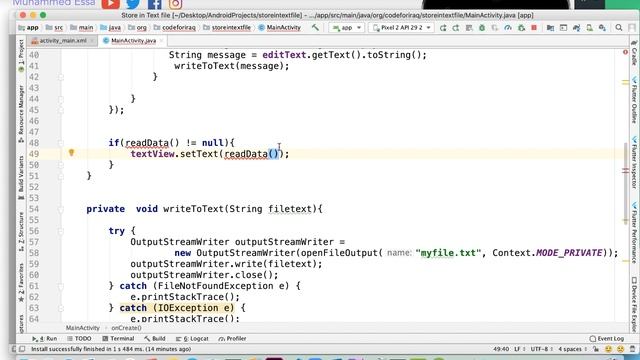
Task: Open the Profiler tool window tab
Action: coord(232,338)
